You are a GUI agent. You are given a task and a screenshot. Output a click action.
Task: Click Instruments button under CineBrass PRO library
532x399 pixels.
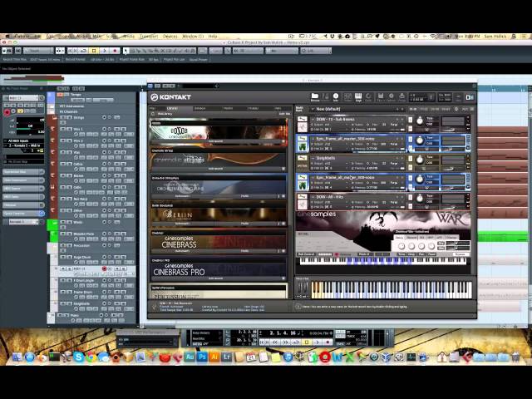[x=216, y=278]
